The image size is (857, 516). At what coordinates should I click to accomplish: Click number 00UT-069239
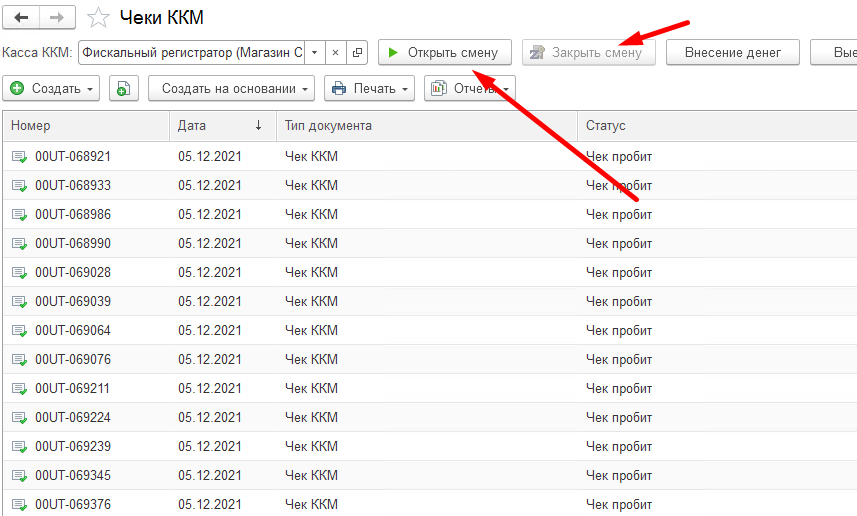coord(73,446)
